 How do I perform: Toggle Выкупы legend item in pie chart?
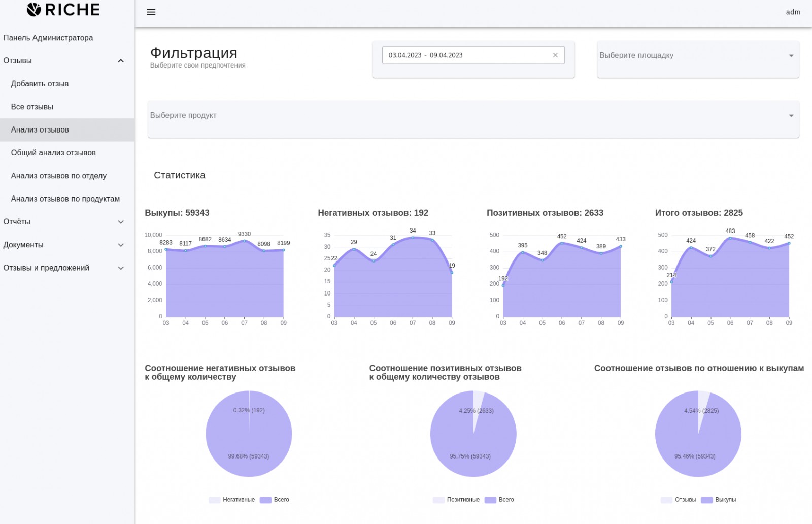pyautogui.click(x=719, y=500)
